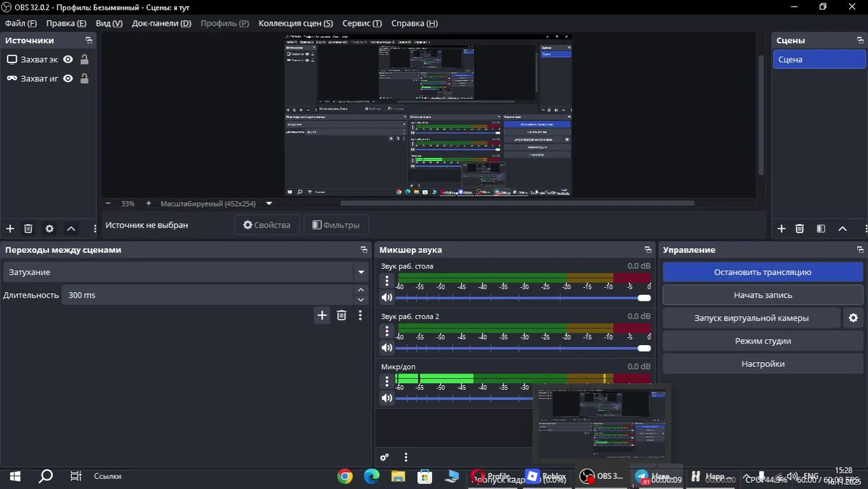Open options menu for Звук раб. стола
This screenshot has height=489, width=868.
point(386,280)
